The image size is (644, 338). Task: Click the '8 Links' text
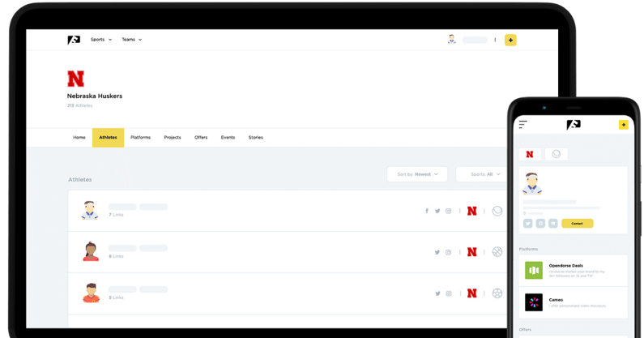[x=116, y=256]
